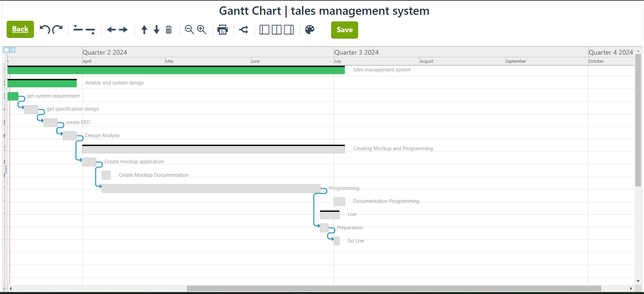This screenshot has height=294, width=644.
Task: Click the Quarter 4 2024 header
Action: [611, 52]
